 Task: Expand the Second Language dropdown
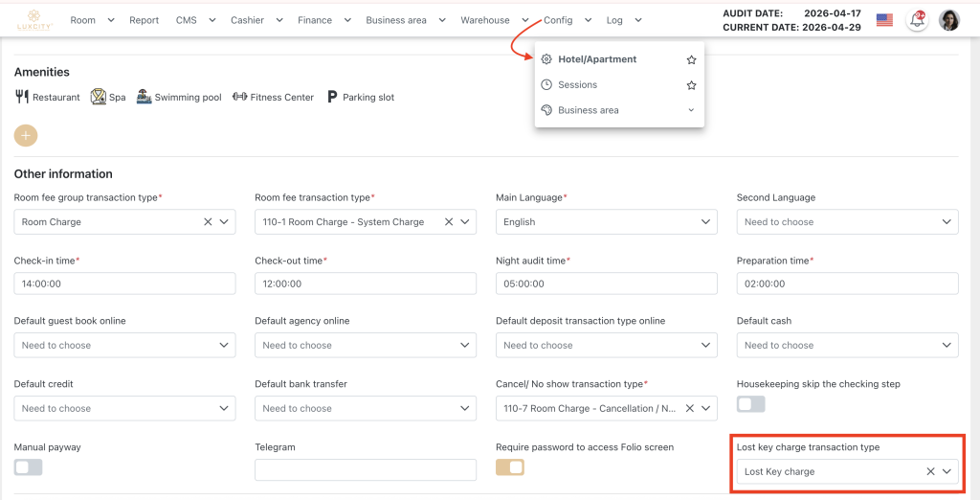tap(846, 221)
